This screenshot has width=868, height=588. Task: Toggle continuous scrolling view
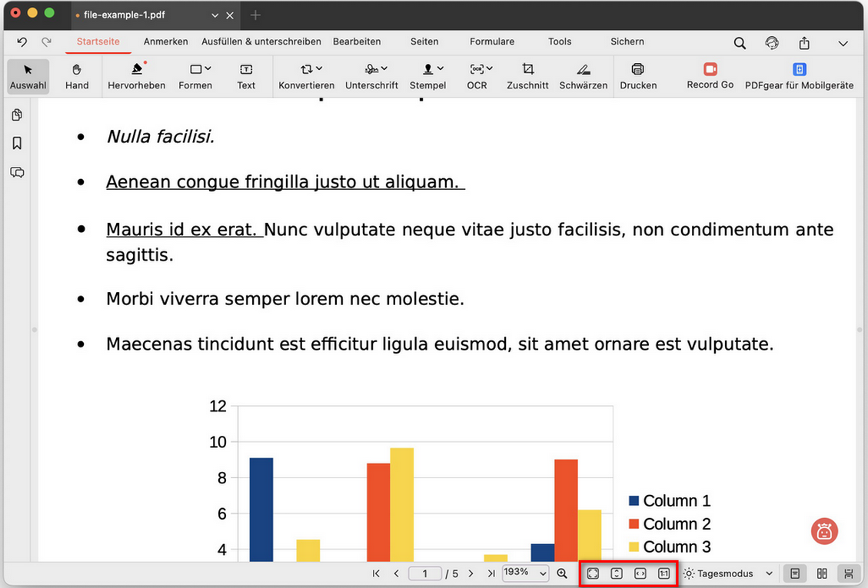(x=848, y=573)
